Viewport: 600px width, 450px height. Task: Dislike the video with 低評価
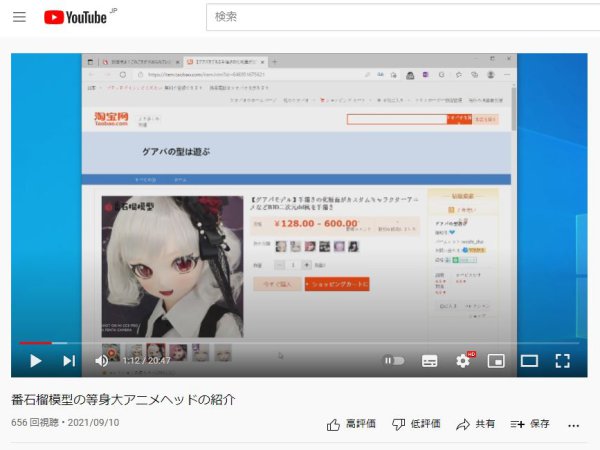click(416, 424)
